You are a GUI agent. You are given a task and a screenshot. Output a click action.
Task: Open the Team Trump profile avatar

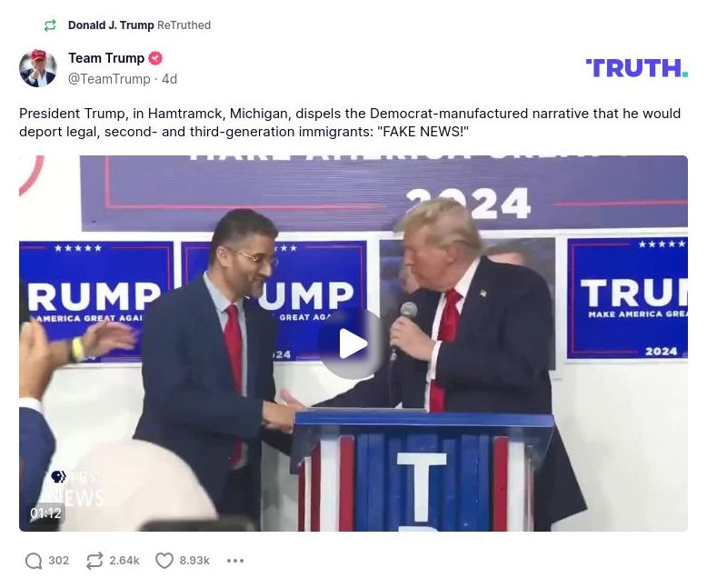point(38,68)
